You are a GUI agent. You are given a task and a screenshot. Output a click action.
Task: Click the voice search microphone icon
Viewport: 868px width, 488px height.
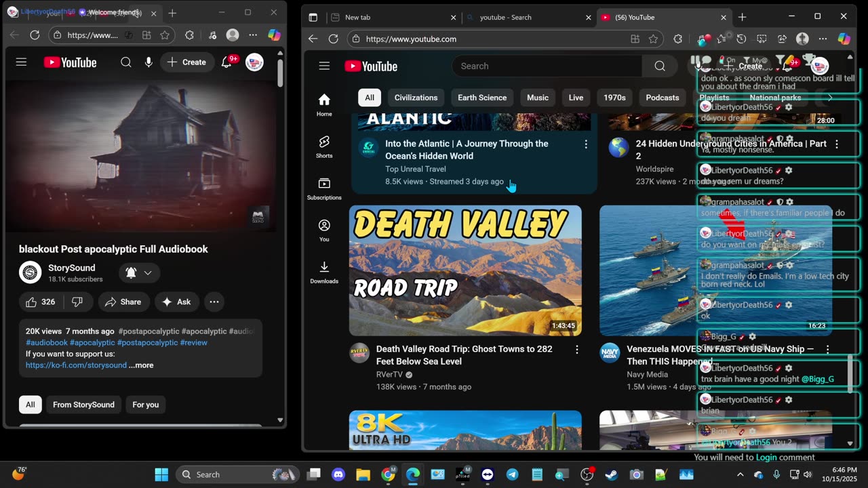[x=149, y=62]
